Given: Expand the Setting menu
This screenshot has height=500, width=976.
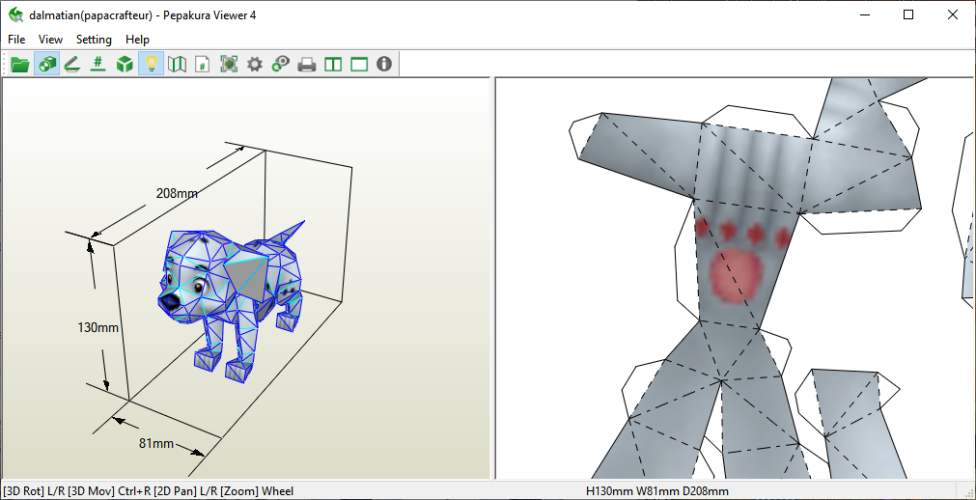Looking at the screenshot, I should click(94, 39).
